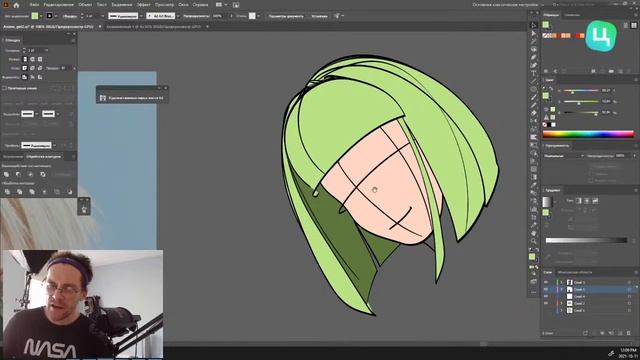Click the Параметры документа button
Screen dimensions: 640x360
286,16
